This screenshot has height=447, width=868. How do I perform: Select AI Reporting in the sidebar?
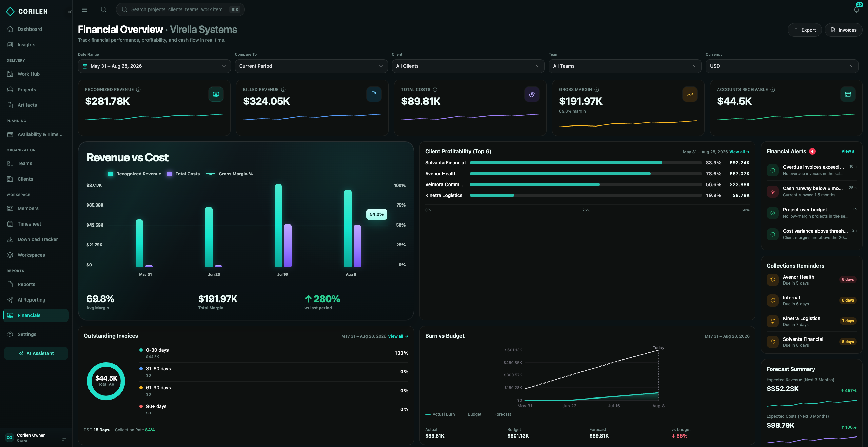pyautogui.click(x=36, y=300)
